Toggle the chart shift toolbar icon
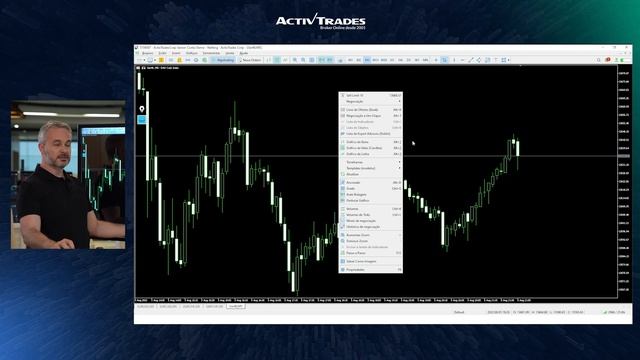Viewport: 640px width, 360px height. point(330,60)
